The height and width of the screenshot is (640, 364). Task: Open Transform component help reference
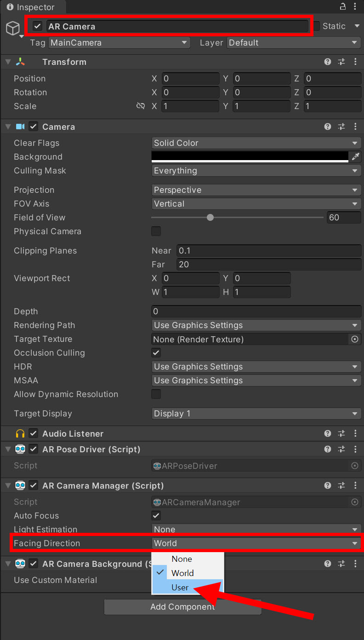point(328,62)
